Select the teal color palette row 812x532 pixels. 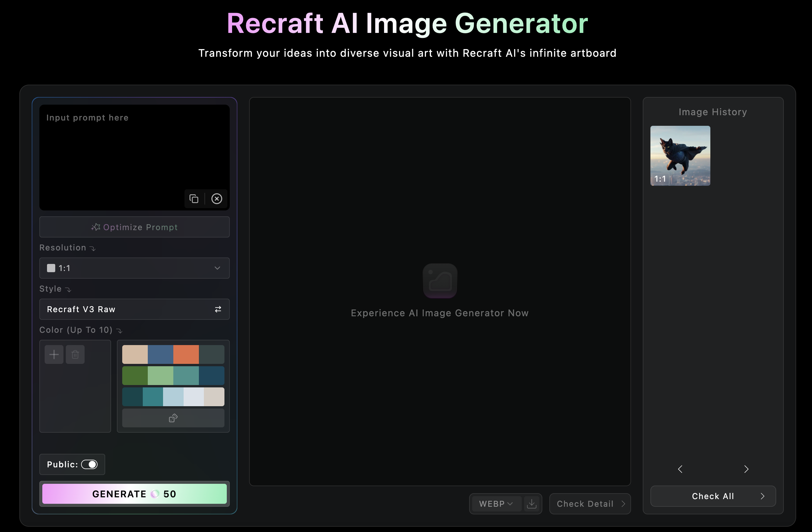173,396
